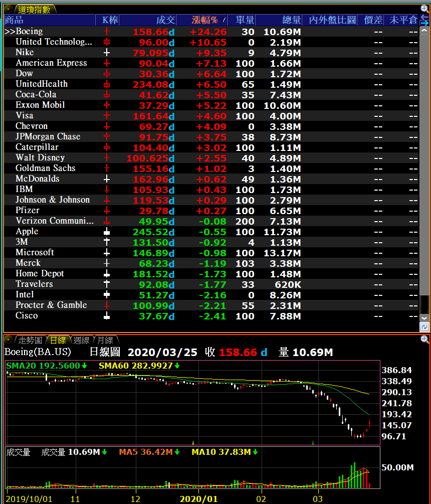The height and width of the screenshot is (504, 431).
Task: Select the Coca-Cola row
Action: click(211, 95)
